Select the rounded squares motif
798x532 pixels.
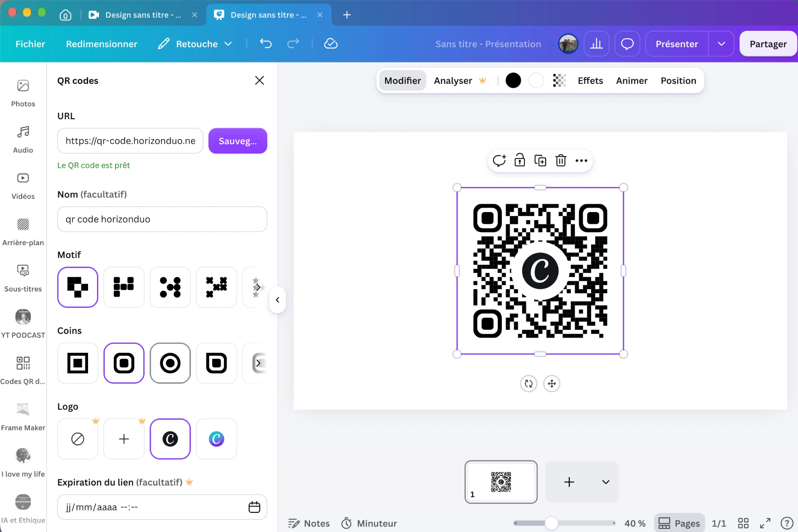coord(124,287)
